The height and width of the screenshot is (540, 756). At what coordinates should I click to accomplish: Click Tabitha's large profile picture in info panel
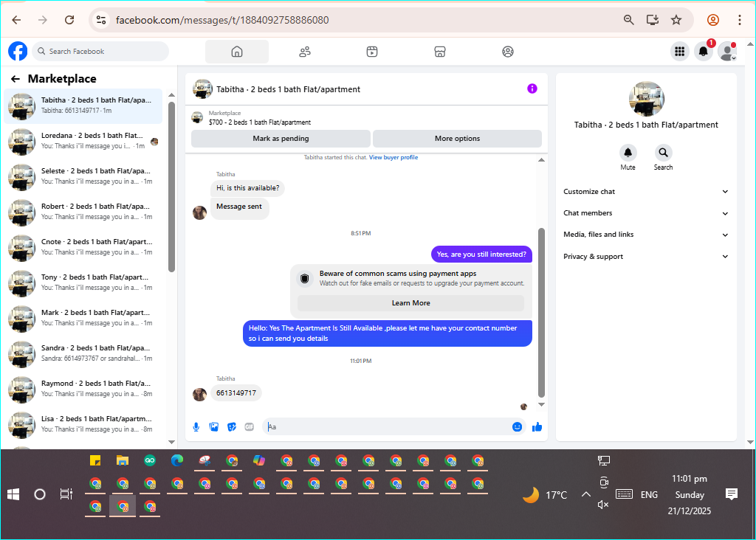[646, 99]
